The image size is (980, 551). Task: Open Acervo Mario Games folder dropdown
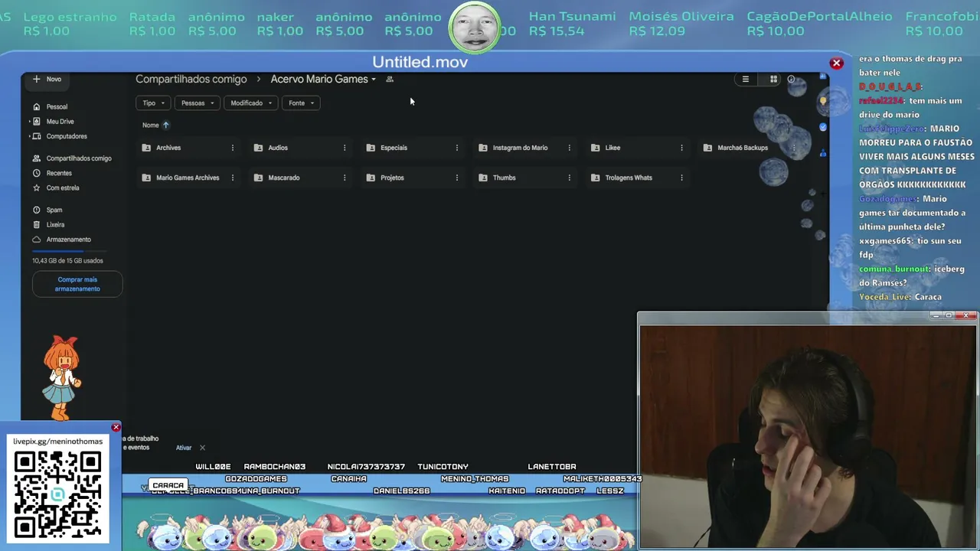(x=323, y=79)
